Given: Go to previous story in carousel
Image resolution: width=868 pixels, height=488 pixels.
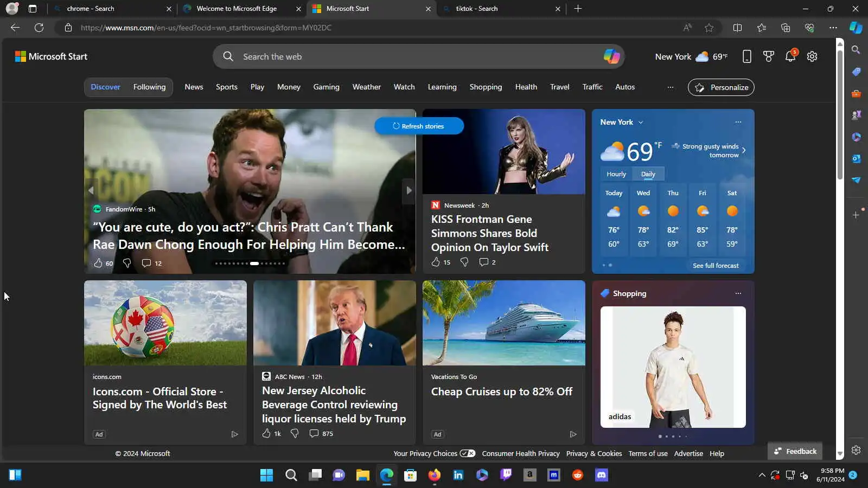Looking at the screenshot, I should [x=91, y=190].
